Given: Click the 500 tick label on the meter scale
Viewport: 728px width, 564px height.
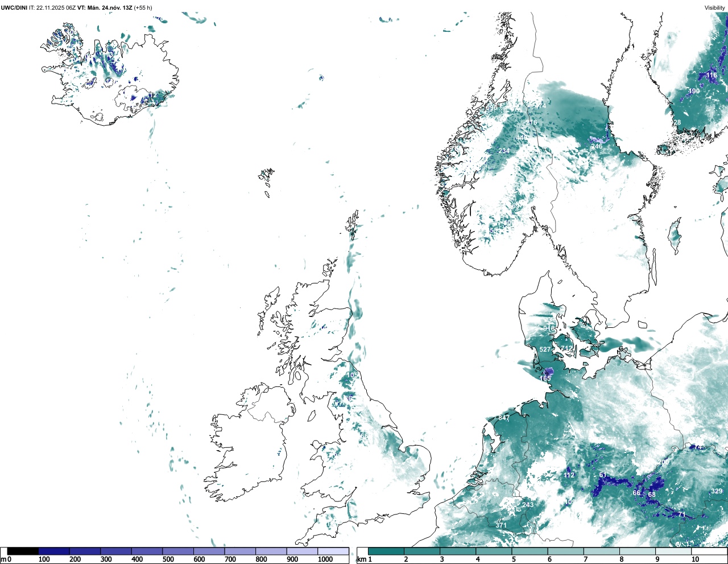Looking at the screenshot, I should [x=168, y=559].
